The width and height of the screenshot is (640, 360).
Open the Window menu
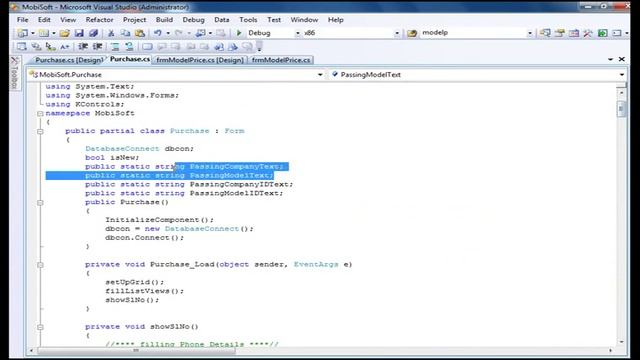click(304, 20)
